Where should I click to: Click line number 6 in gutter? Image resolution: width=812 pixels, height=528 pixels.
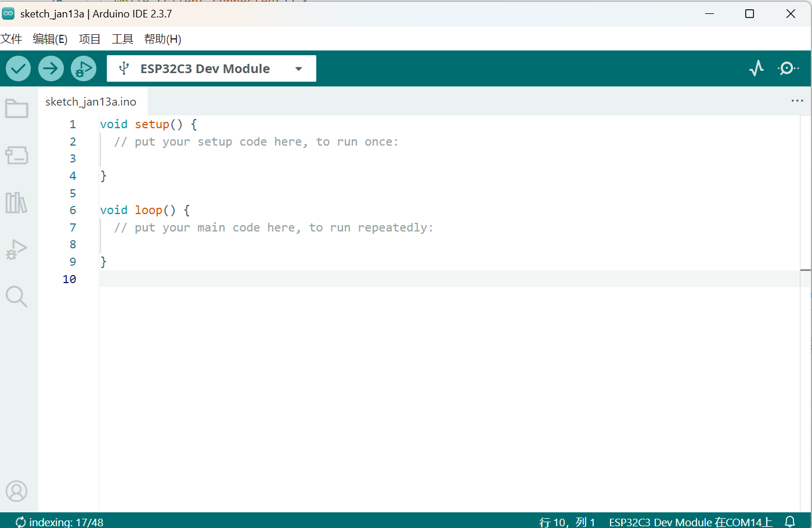73,210
